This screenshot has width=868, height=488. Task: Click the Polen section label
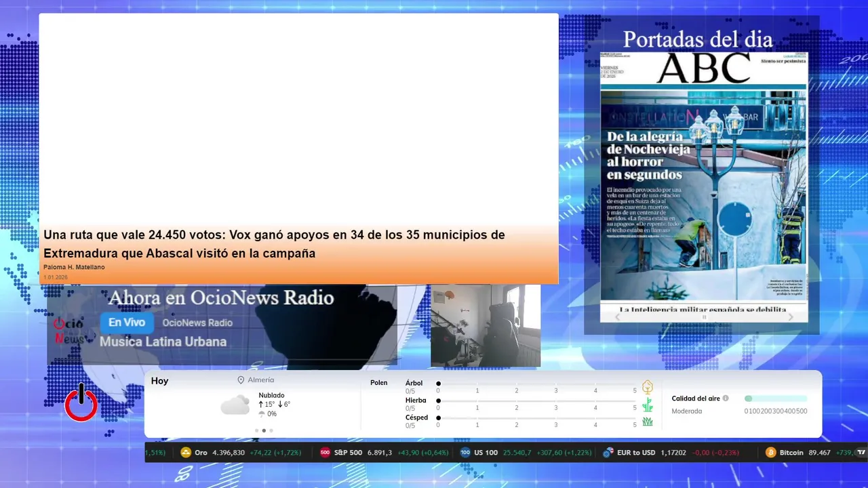(379, 383)
